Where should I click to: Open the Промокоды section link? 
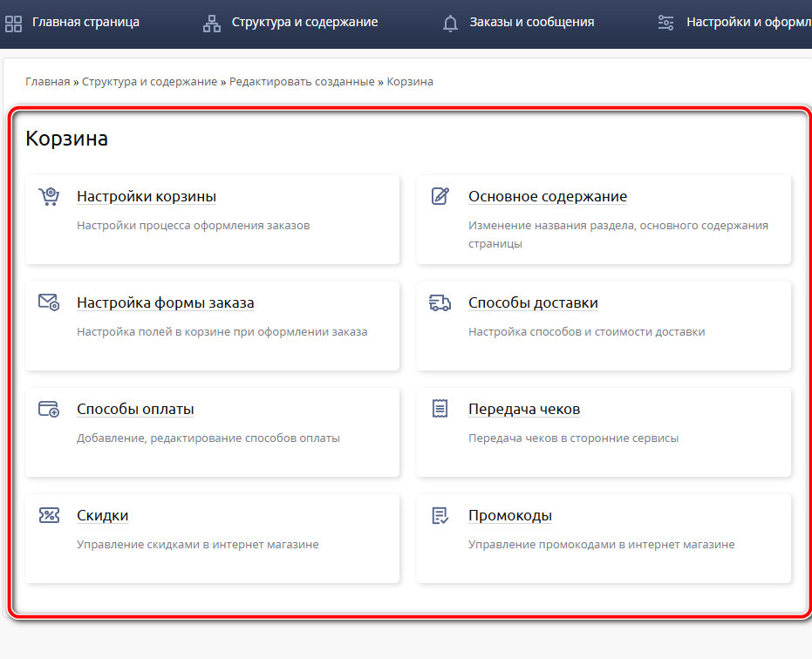tap(510, 516)
